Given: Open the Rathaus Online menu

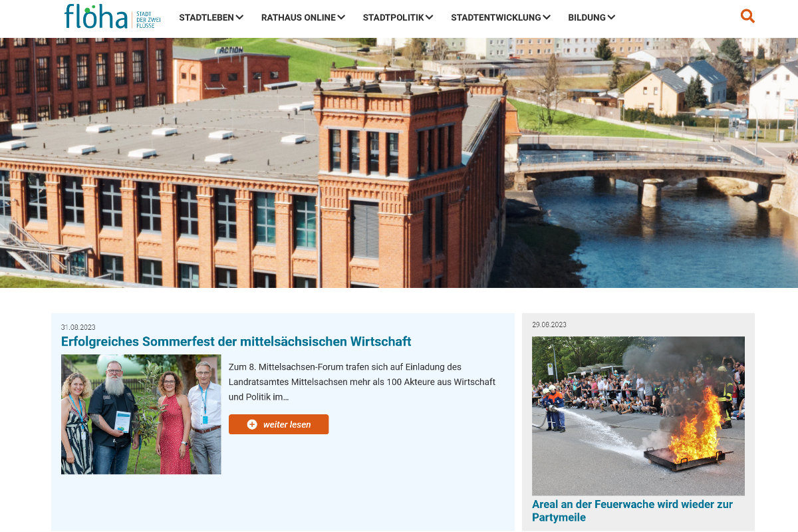Looking at the screenshot, I should tap(303, 17).
